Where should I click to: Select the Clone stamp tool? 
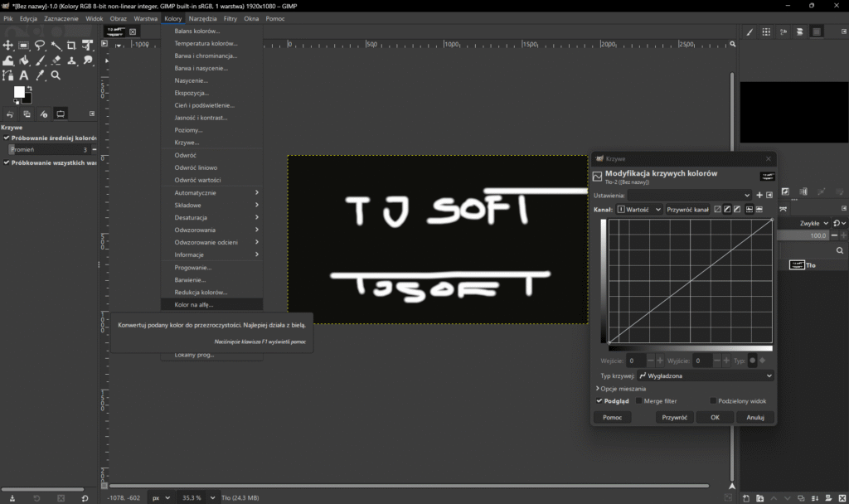pyautogui.click(x=71, y=61)
